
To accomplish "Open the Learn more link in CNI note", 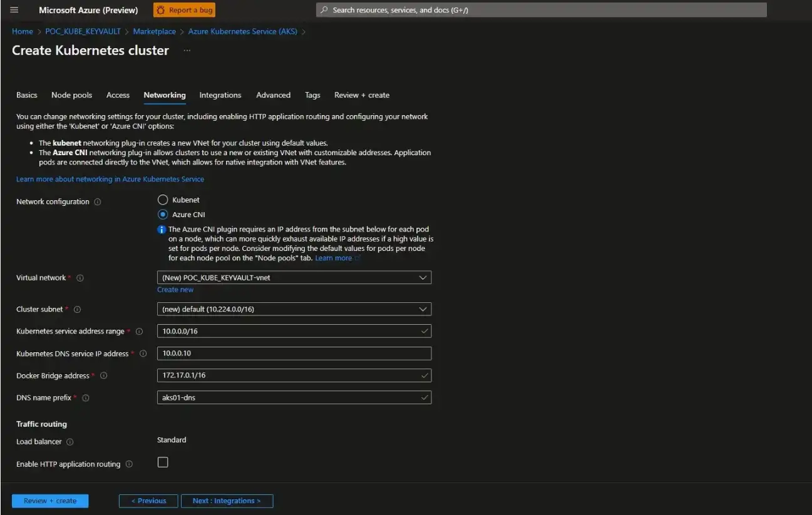I will pos(334,258).
